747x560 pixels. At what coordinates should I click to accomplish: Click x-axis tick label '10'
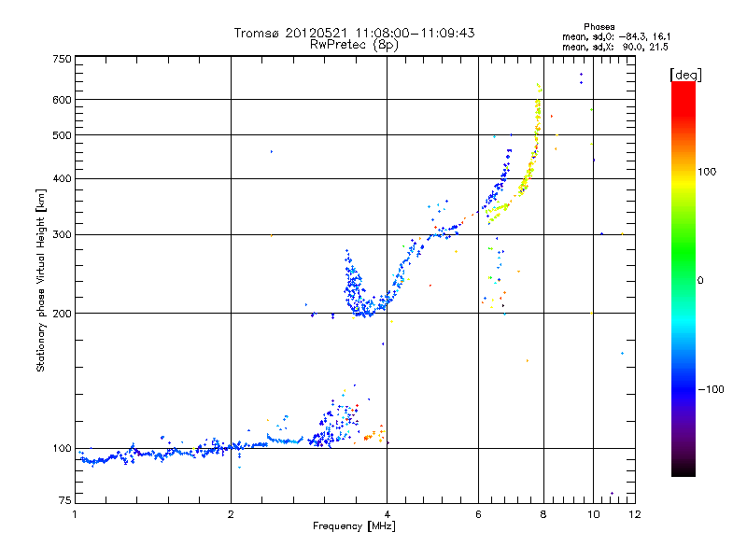(x=593, y=514)
